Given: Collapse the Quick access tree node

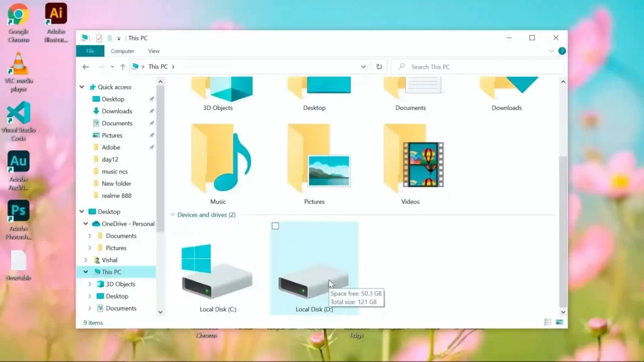Looking at the screenshot, I should point(82,87).
